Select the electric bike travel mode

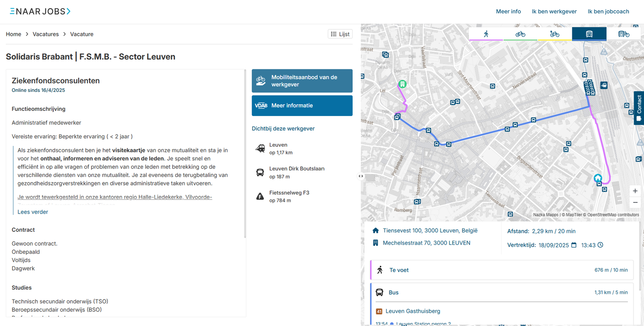tap(555, 34)
